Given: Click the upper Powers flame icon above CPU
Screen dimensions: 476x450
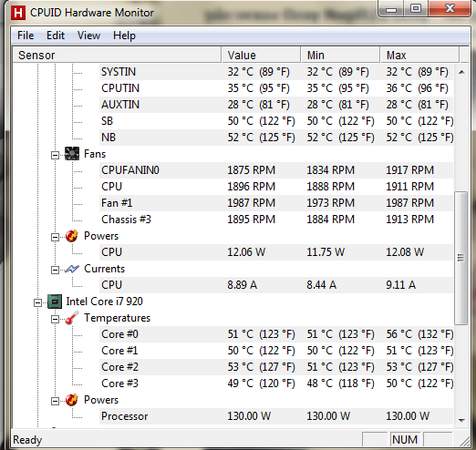Looking at the screenshot, I should point(72,236).
